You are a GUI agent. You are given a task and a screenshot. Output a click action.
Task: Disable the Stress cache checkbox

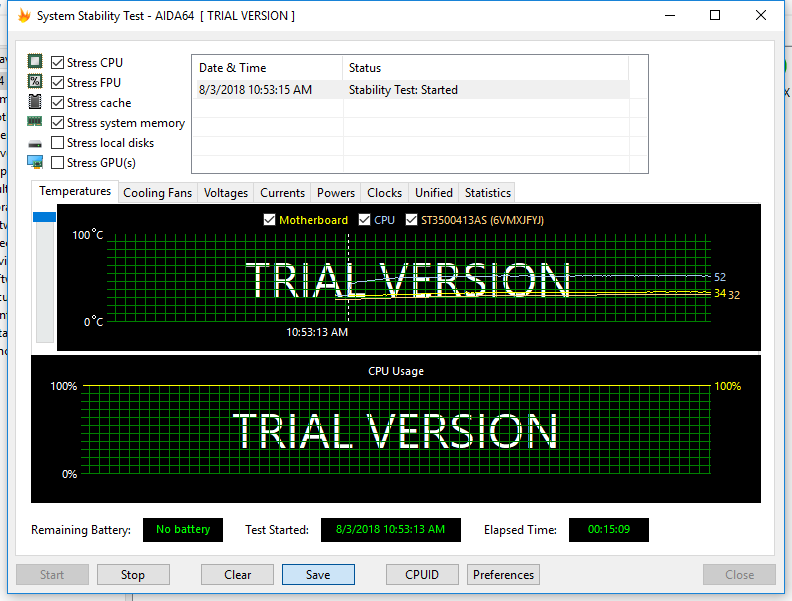[58, 103]
